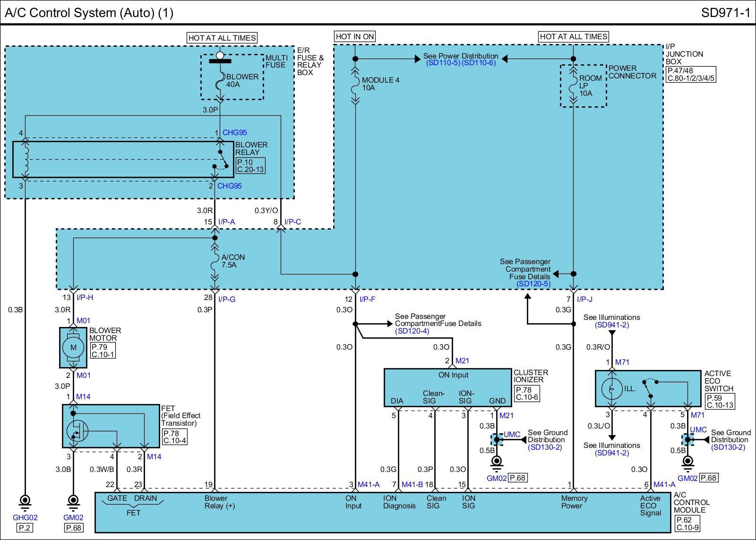This screenshot has width=756, height=540.
Task: Click the P.10 C.20-13 Blower Relay reference
Action: point(250,166)
